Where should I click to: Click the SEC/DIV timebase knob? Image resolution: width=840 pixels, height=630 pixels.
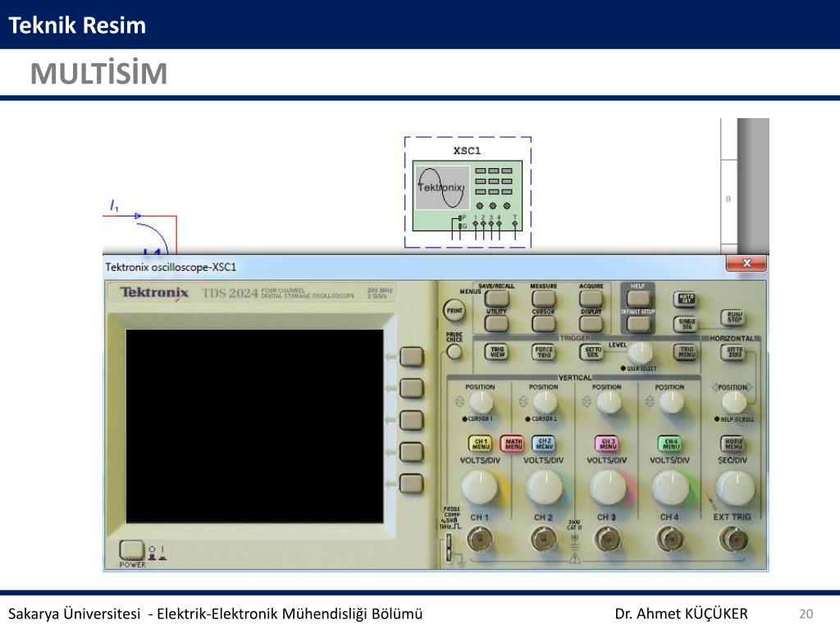pos(735,489)
